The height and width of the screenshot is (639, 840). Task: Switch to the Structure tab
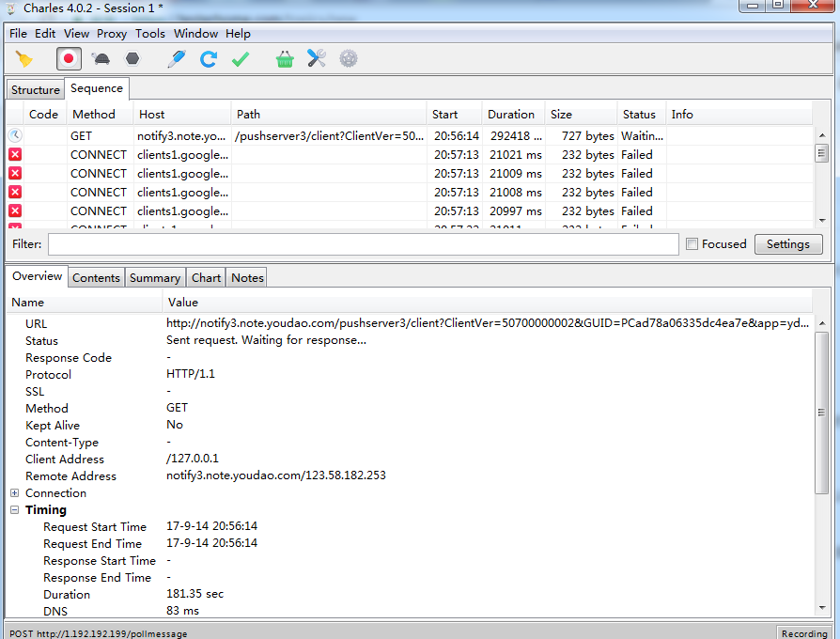click(36, 89)
